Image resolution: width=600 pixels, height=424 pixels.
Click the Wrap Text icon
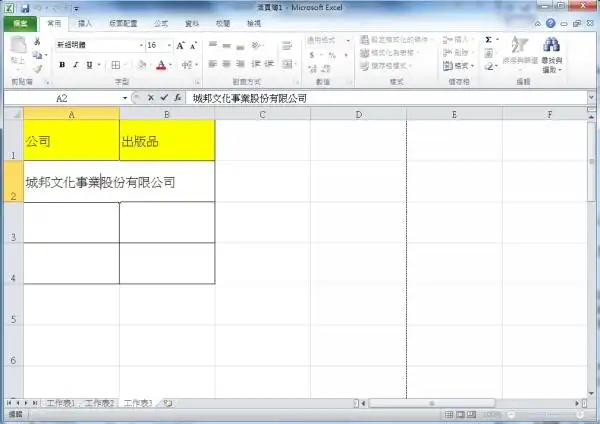click(x=287, y=46)
